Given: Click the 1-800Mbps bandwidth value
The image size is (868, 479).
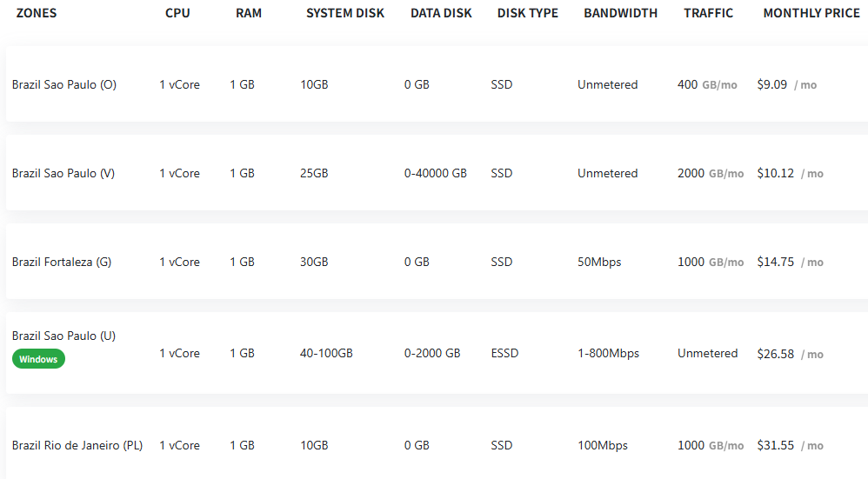Looking at the screenshot, I should [608, 354].
